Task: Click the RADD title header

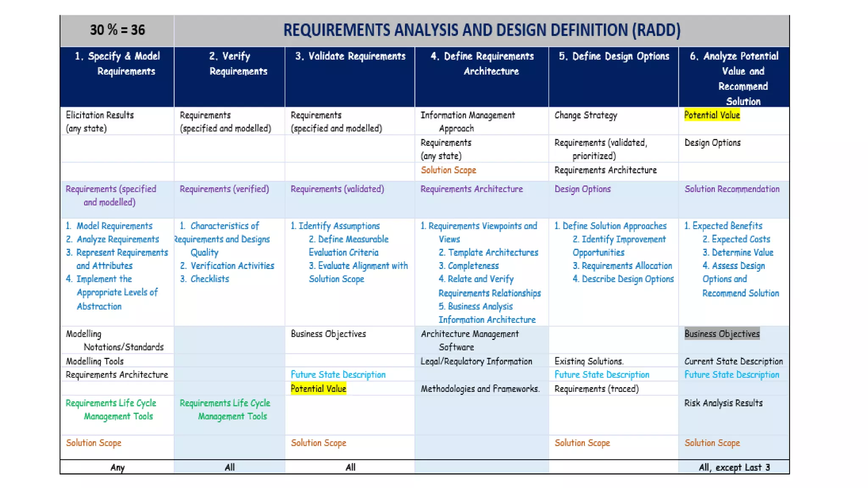Action: (481, 30)
